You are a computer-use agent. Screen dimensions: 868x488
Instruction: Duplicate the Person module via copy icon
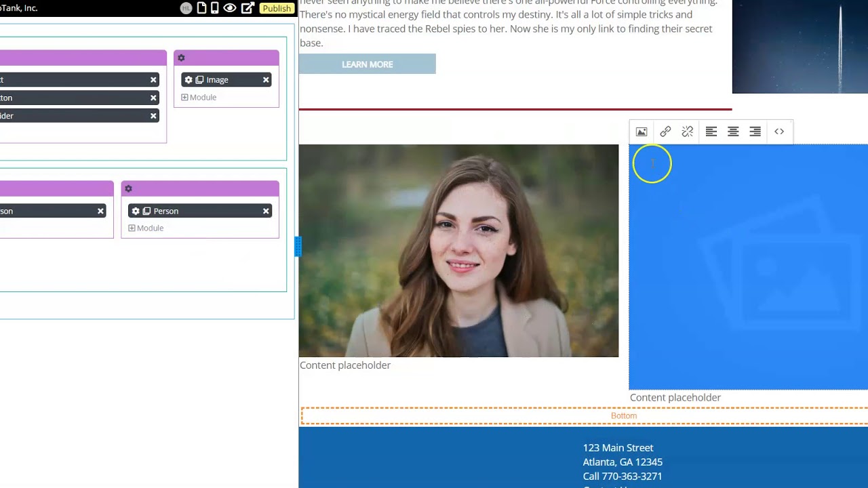(146, 211)
